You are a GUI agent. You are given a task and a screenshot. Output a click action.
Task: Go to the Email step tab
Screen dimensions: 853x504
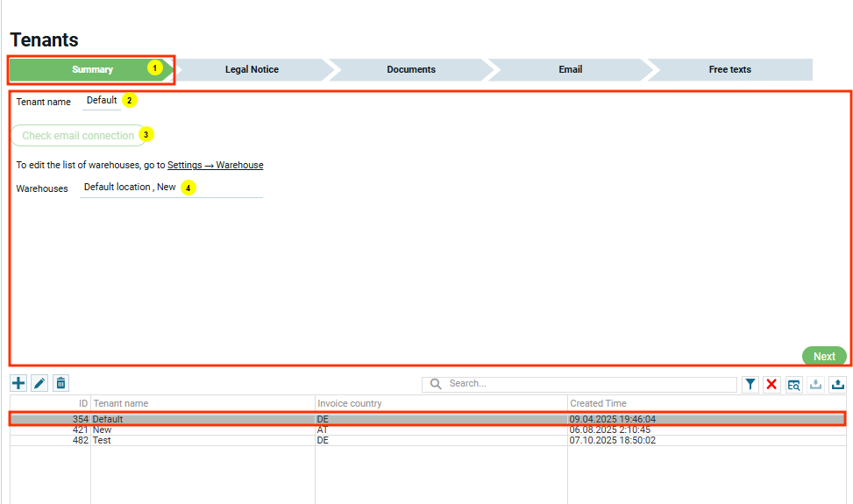pyautogui.click(x=570, y=69)
